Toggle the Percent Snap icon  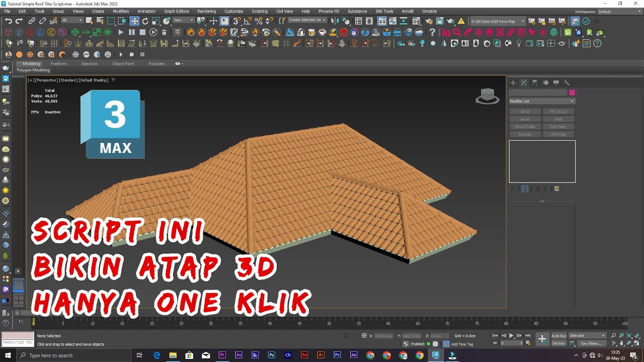pyautogui.click(x=259, y=21)
